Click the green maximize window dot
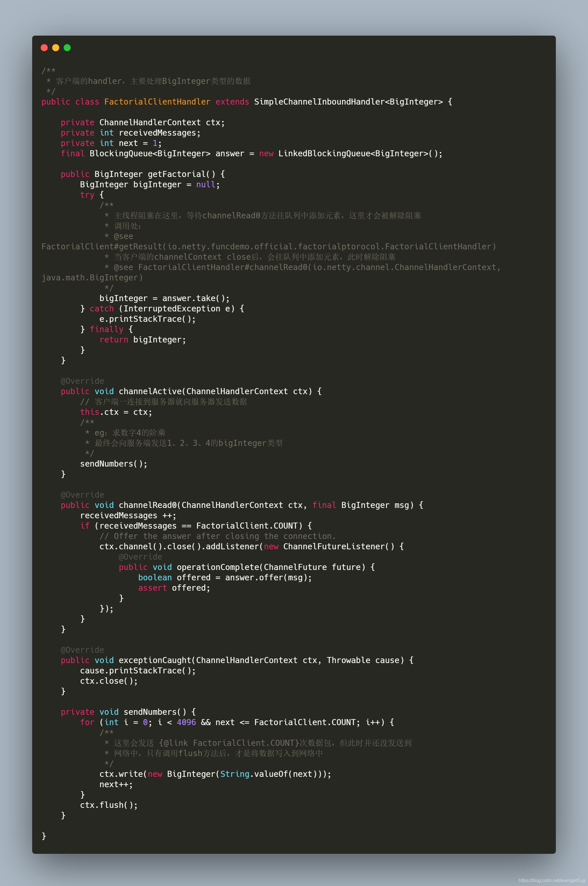The height and width of the screenshot is (886, 588). (x=67, y=48)
